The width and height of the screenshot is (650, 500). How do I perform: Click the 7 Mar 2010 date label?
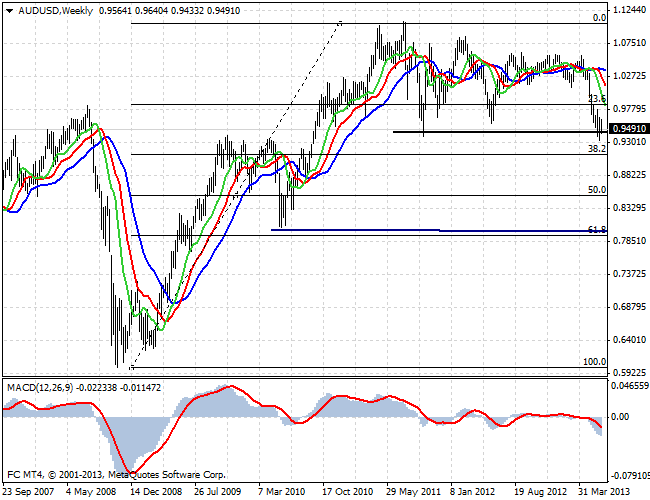[x=281, y=492]
